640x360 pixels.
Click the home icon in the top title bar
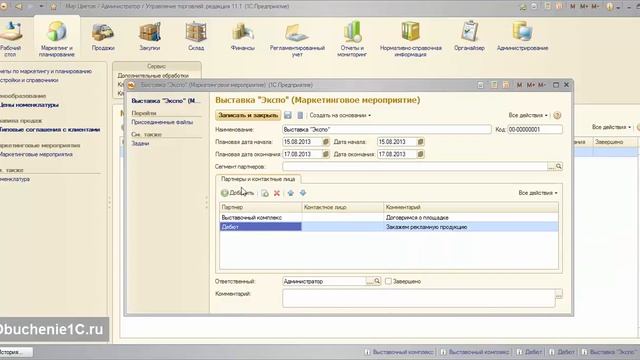pos(53,7)
